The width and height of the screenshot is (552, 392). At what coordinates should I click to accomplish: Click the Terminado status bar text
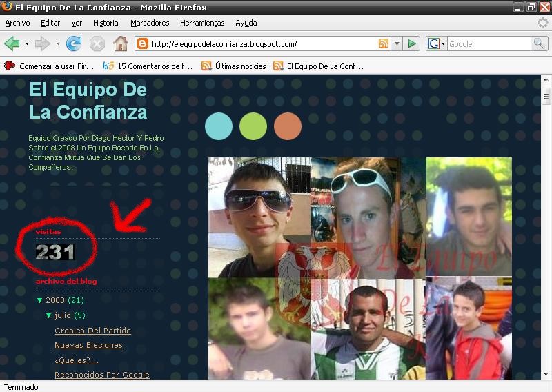21,387
